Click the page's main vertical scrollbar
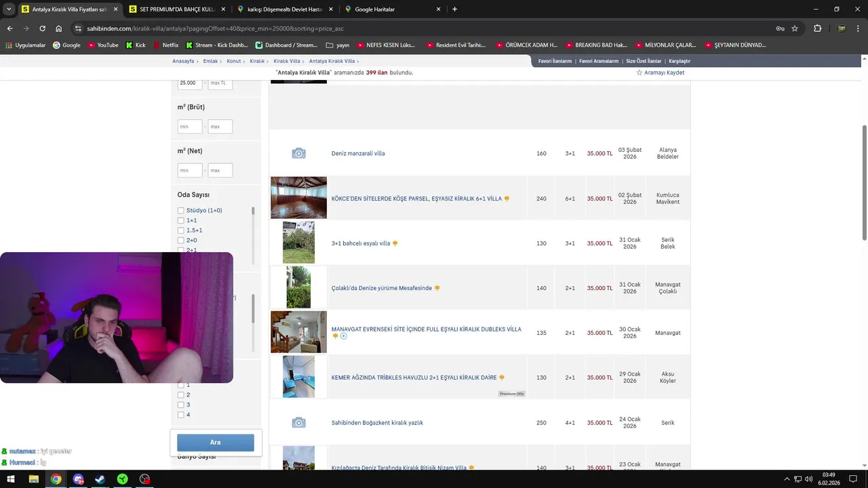This screenshot has height=488, width=868. click(864, 183)
